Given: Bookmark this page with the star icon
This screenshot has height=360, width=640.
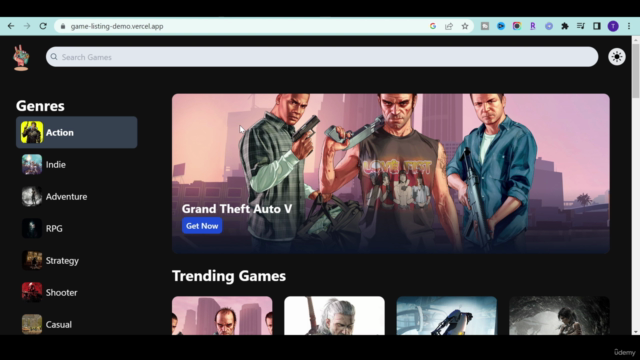Looking at the screenshot, I should tap(464, 26).
